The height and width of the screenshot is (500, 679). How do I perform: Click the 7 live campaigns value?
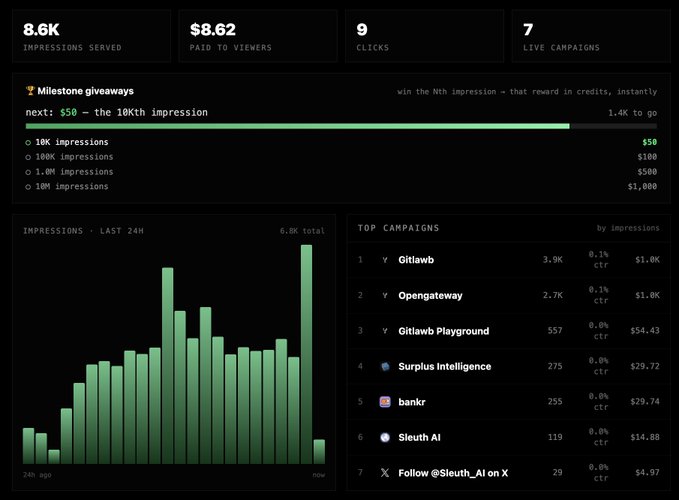click(528, 29)
